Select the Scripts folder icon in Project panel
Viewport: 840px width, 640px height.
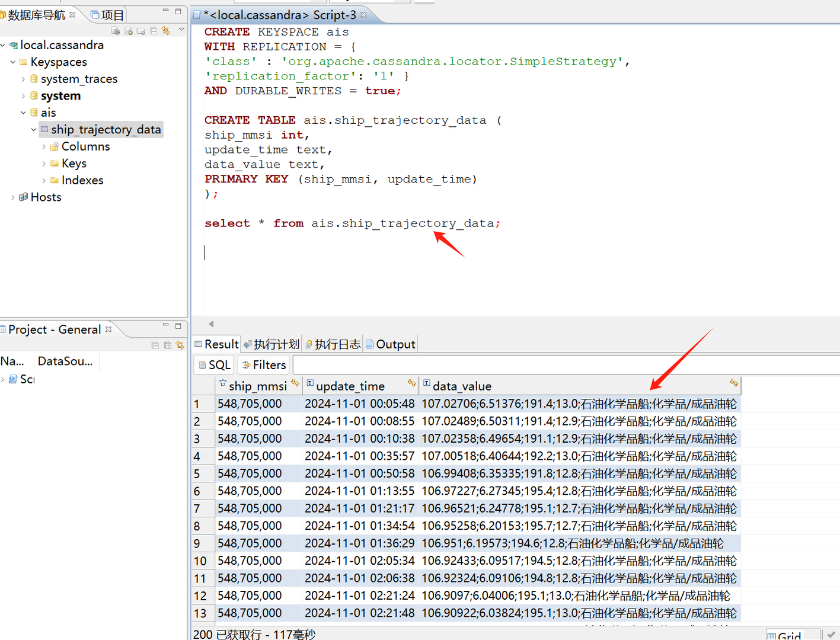tap(13, 379)
